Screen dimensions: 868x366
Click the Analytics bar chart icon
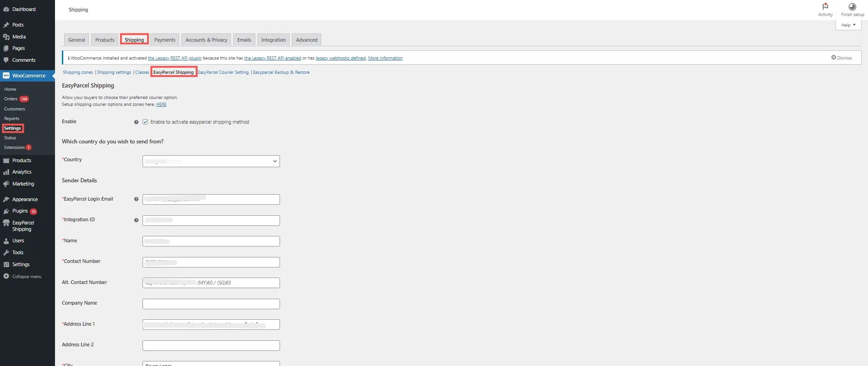[6, 172]
